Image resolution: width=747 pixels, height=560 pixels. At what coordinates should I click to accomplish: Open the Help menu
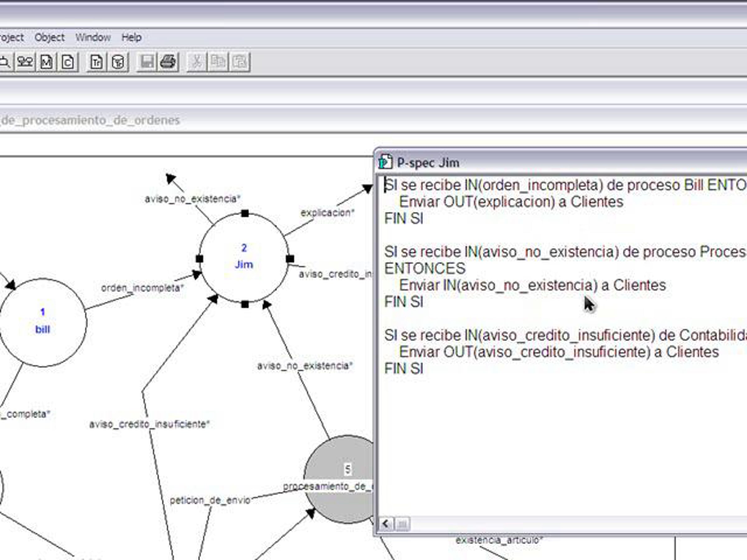131,37
